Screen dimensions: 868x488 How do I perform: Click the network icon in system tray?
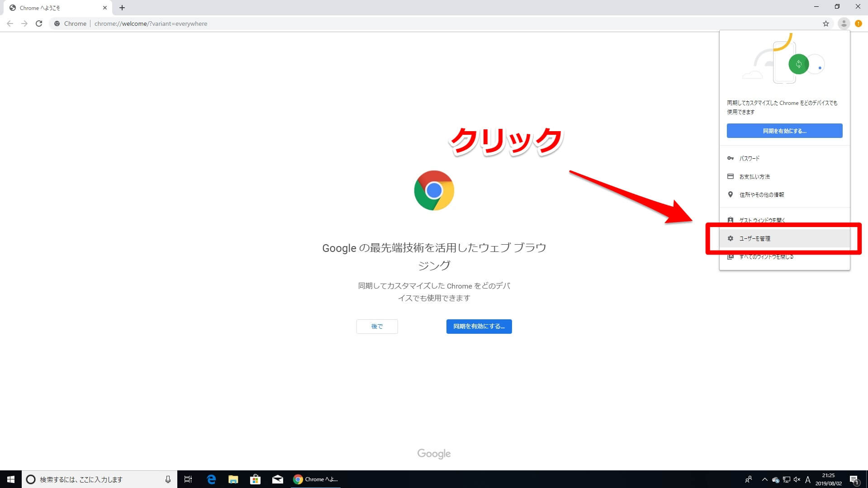pos(787,479)
